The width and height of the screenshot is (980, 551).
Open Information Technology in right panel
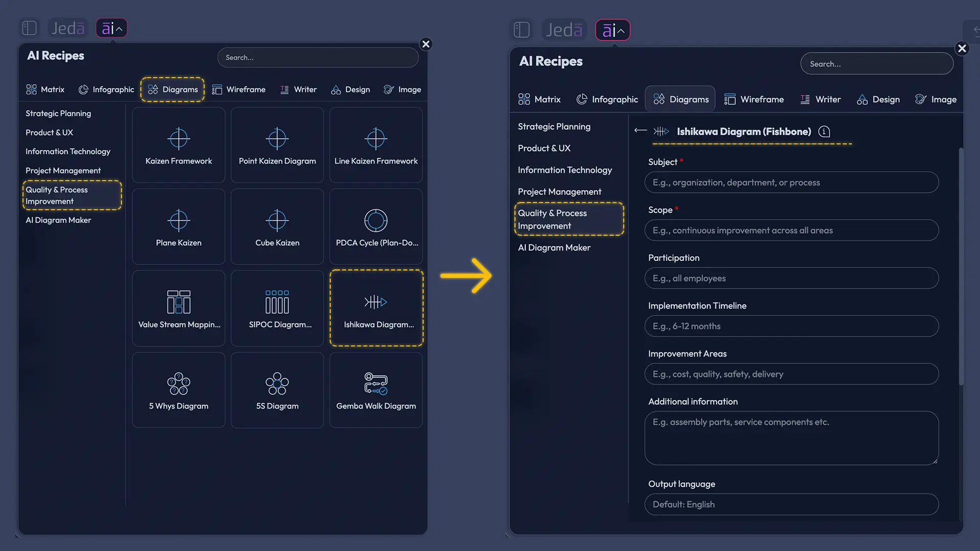565,170
